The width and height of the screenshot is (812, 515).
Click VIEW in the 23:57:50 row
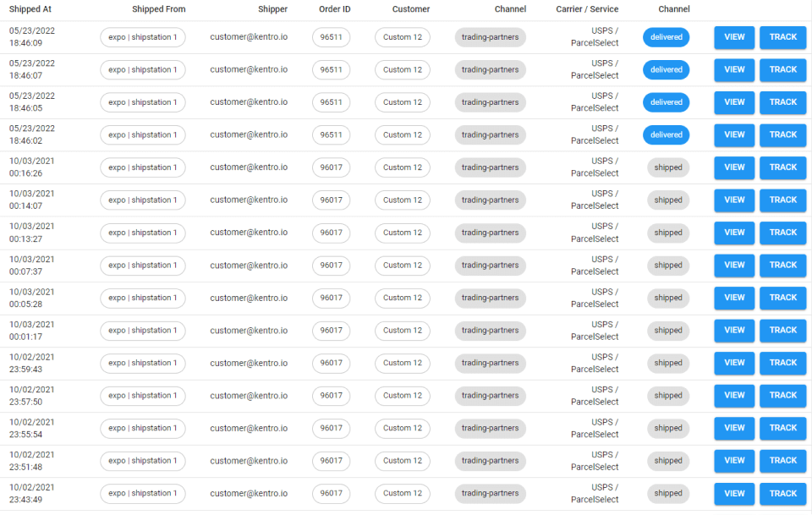point(734,396)
